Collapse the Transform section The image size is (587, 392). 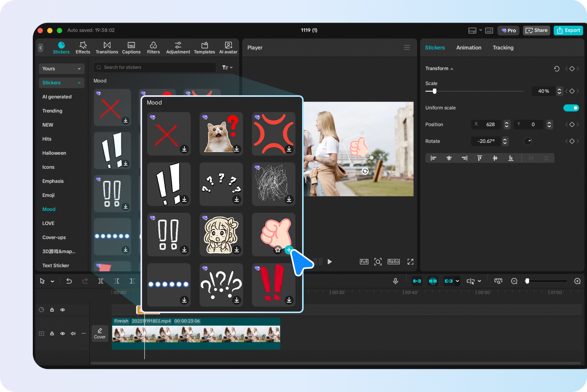[452, 68]
